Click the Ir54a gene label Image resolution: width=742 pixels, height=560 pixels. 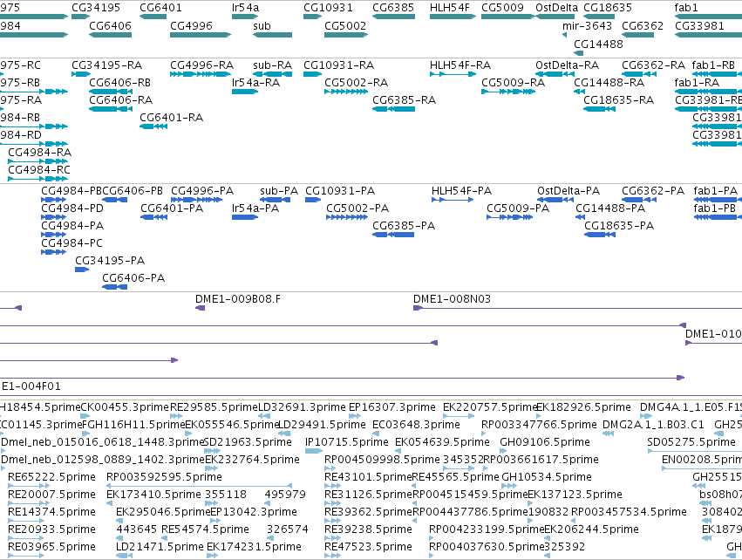(x=245, y=8)
